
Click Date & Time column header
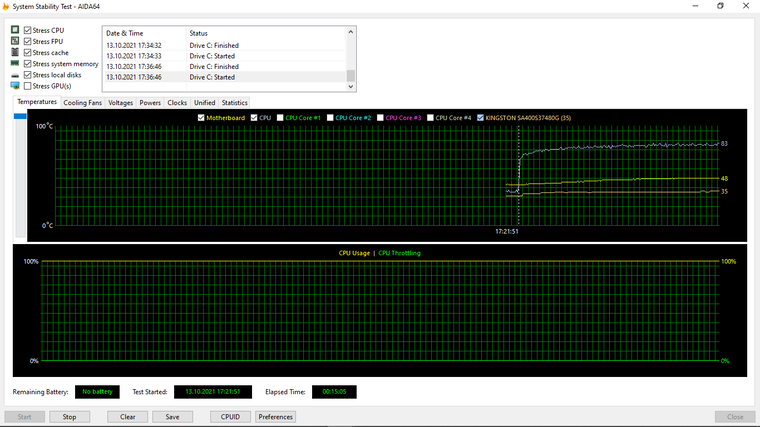coord(144,33)
